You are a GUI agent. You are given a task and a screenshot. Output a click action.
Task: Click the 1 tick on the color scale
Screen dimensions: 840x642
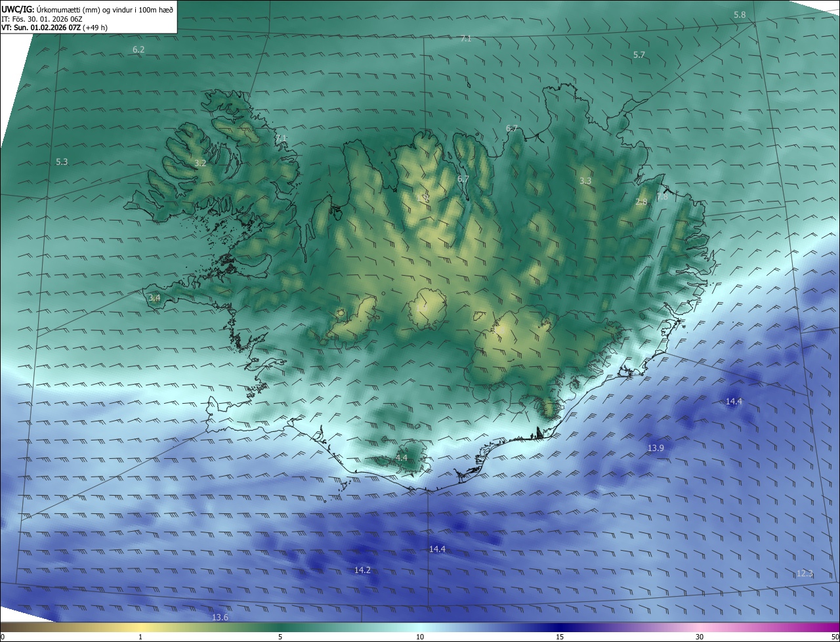[x=140, y=637]
